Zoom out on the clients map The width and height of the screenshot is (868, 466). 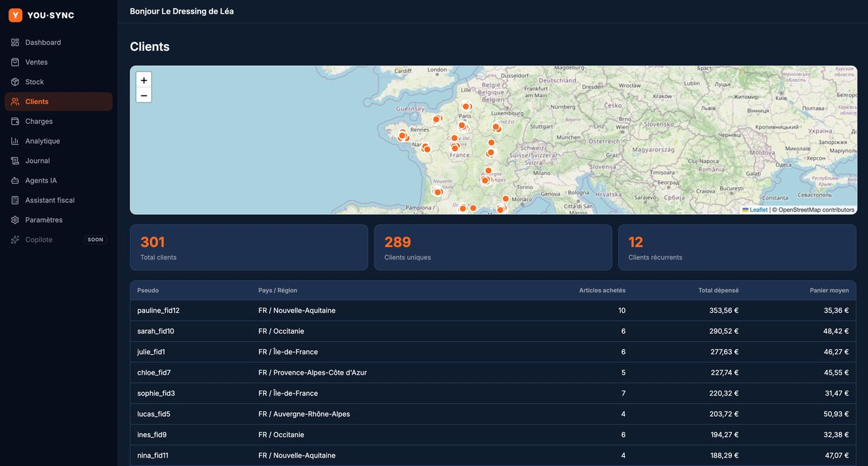point(144,95)
